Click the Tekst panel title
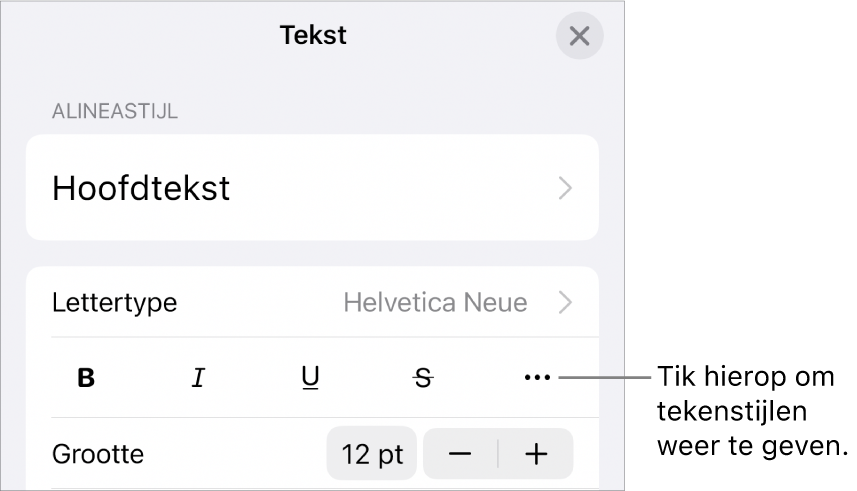 click(x=313, y=36)
